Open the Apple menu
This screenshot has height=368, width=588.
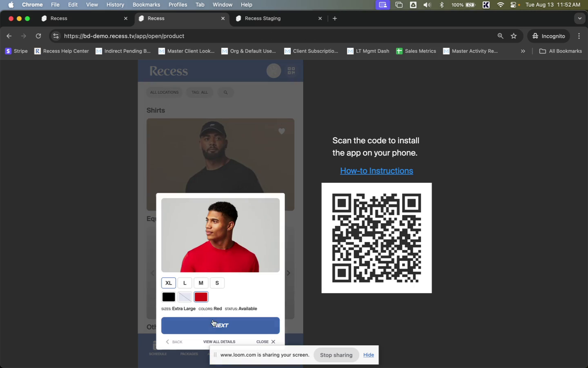[11, 5]
